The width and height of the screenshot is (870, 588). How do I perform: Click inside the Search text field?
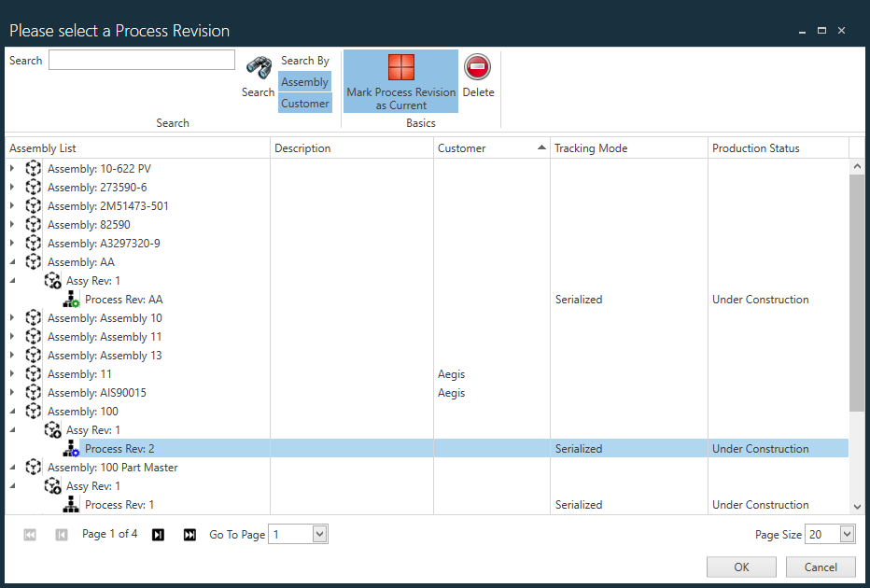(142, 61)
